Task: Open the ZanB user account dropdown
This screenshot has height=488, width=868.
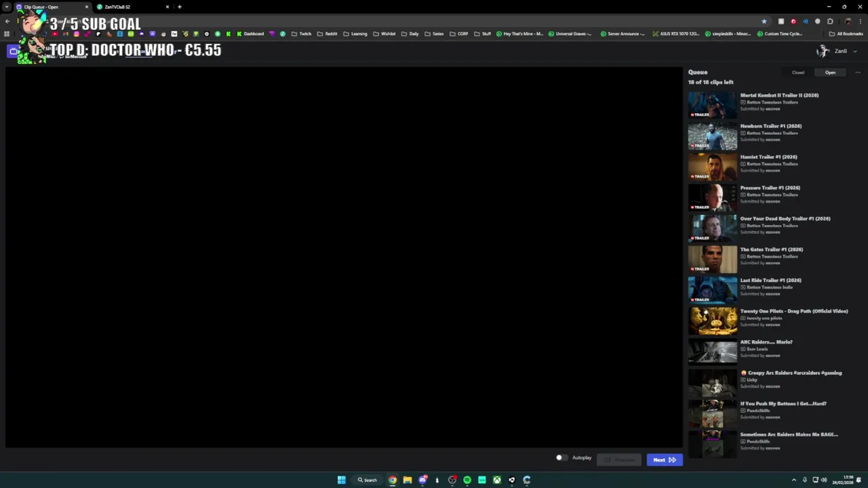Action: [x=838, y=51]
